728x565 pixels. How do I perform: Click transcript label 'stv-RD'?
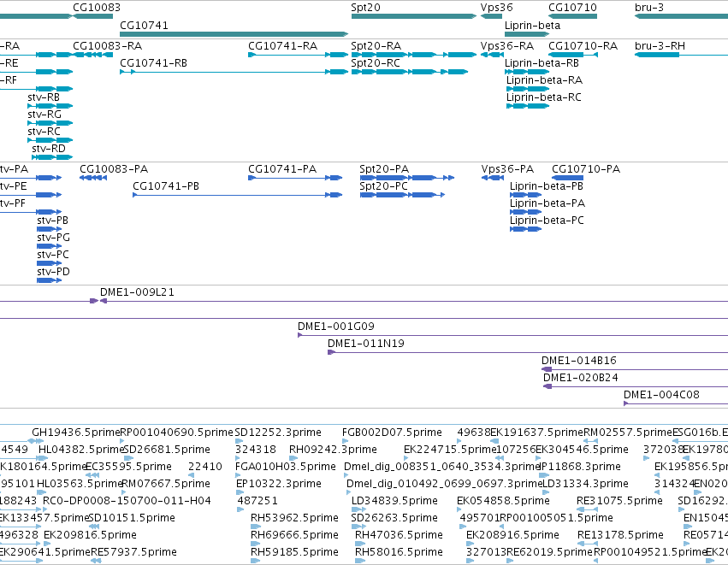click(x=49, y=149)
